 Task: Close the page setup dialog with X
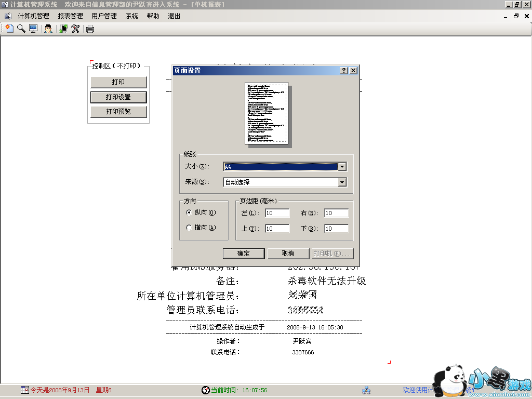coord(353,70)
